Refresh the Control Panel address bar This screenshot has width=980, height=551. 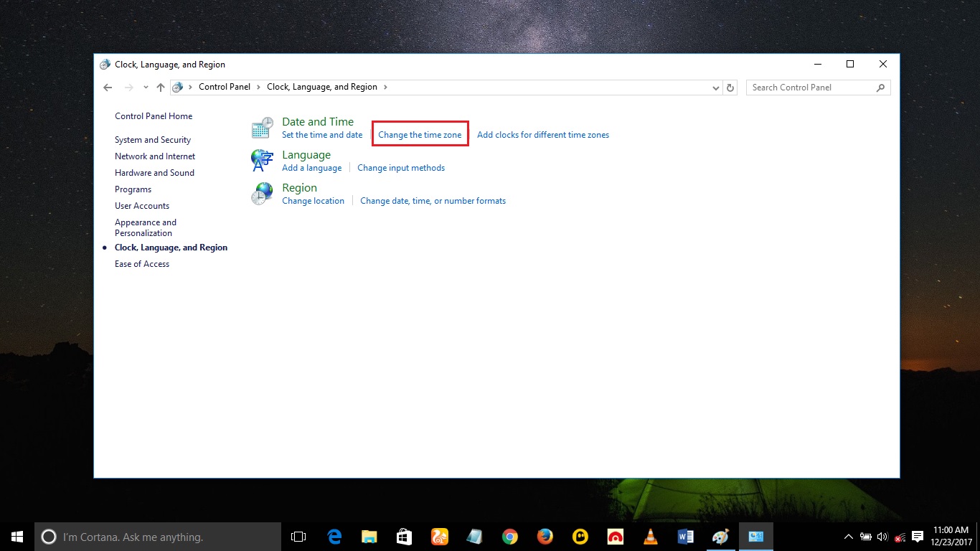730,88
